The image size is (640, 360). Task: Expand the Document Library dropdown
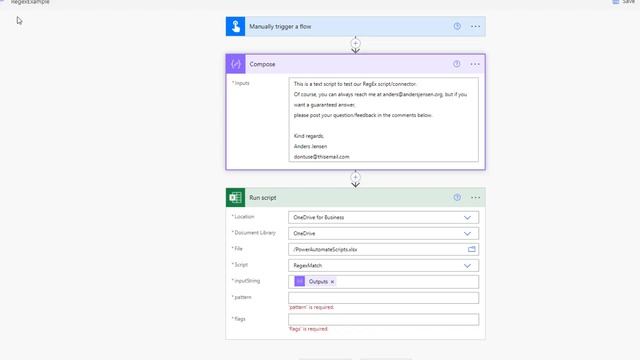[x=467, y=233]
